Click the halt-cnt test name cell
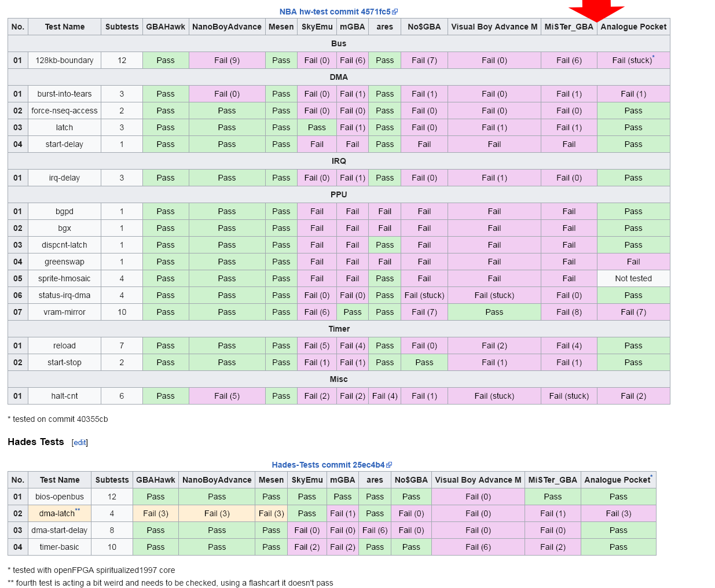The image size is (715, 588). tap(64, 396)
